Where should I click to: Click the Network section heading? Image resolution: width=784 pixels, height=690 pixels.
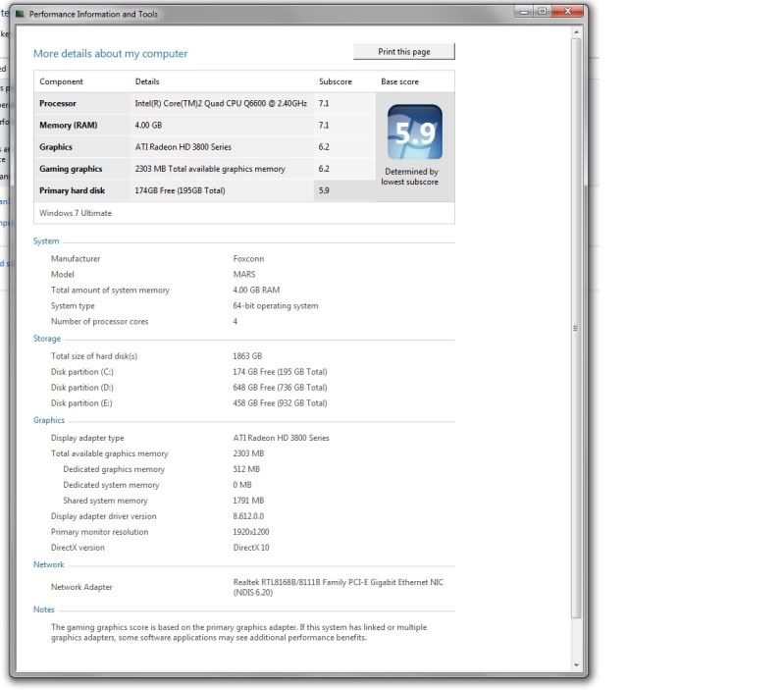click(49, 564)
